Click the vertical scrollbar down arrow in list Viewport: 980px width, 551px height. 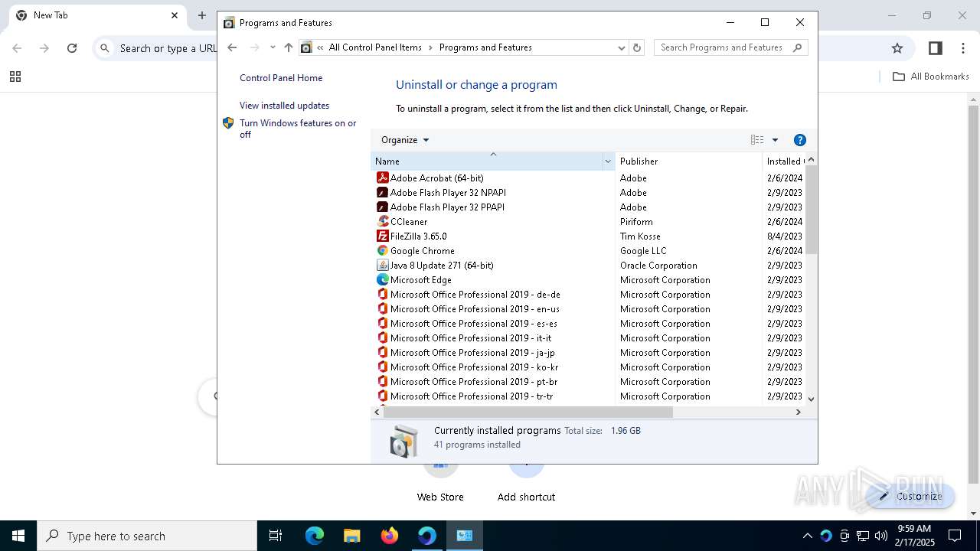tap(811, 399)
